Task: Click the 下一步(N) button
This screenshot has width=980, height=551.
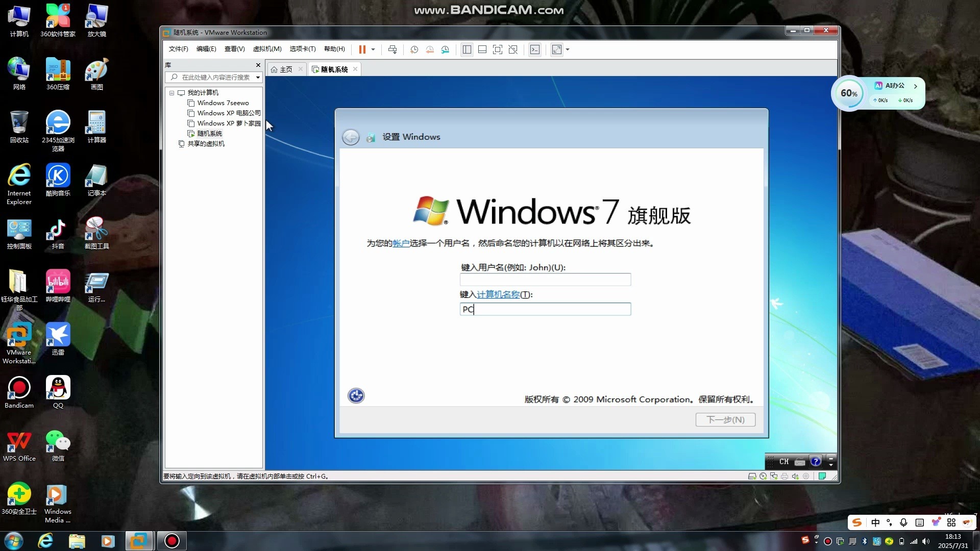Action: (725, 419)
